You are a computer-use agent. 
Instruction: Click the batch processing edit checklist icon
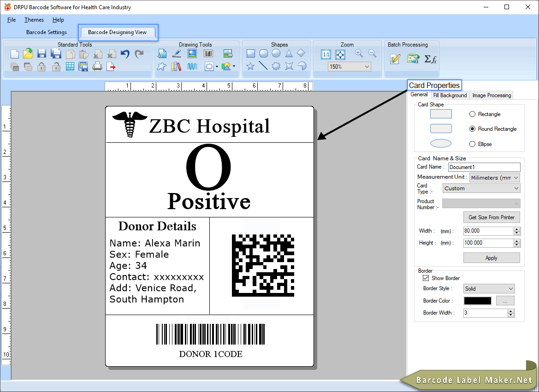(395, 59)
